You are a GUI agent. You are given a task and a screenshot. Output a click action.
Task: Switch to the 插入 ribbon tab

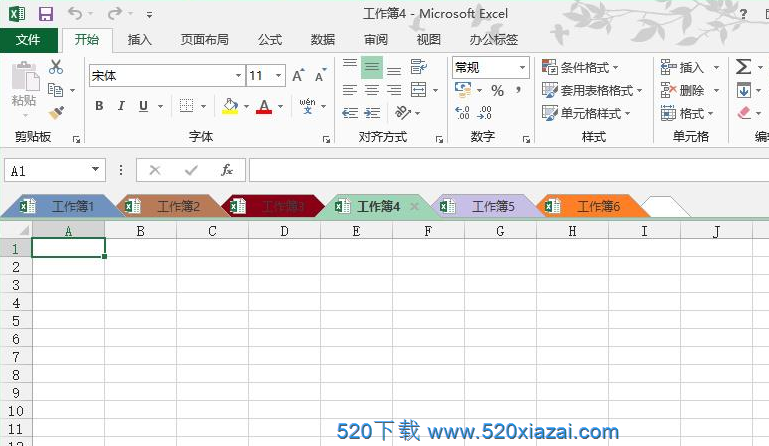140,40
